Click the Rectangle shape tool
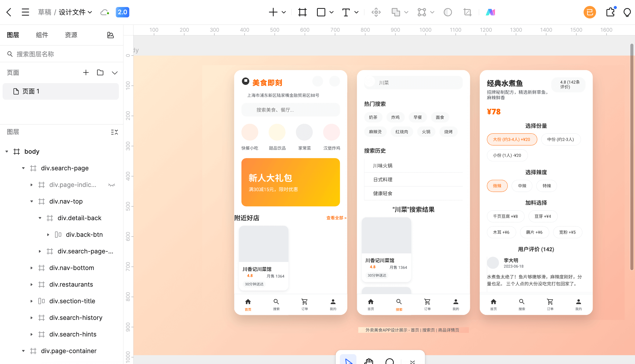This screenshot has width=635, height=364. click(321, 12)
